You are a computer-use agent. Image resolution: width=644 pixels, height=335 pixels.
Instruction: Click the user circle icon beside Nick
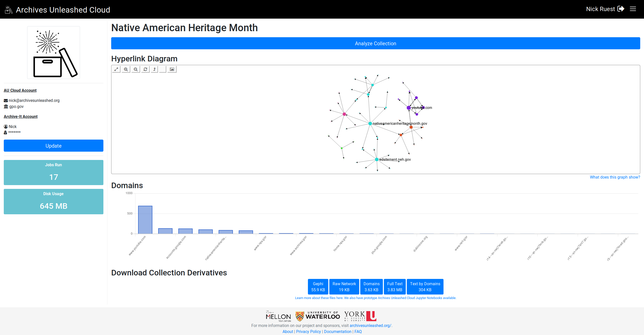click(x=6, y=127)
